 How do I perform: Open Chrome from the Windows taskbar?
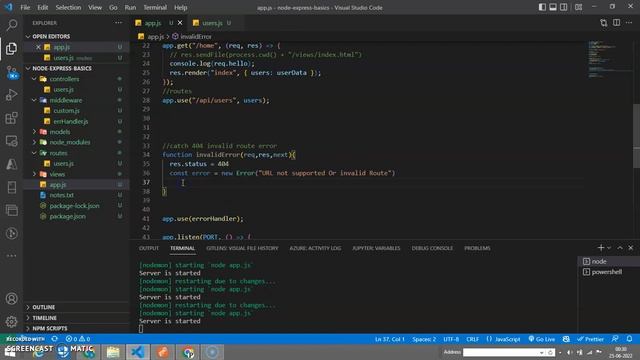[x=188, y=352]
